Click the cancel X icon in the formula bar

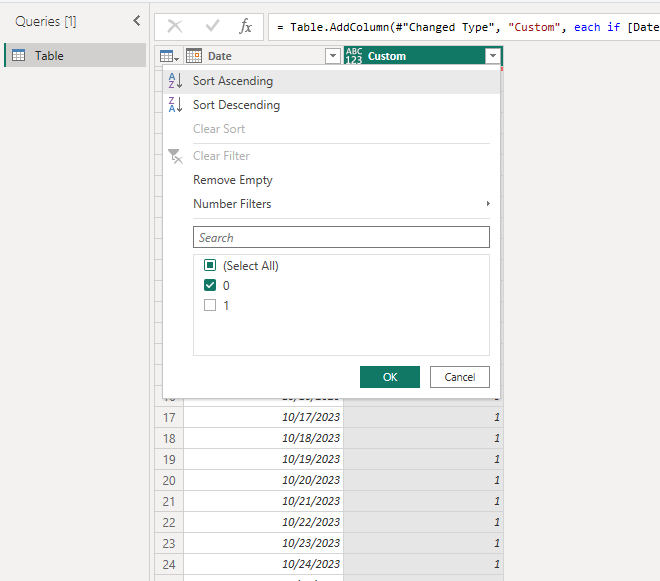175,27
